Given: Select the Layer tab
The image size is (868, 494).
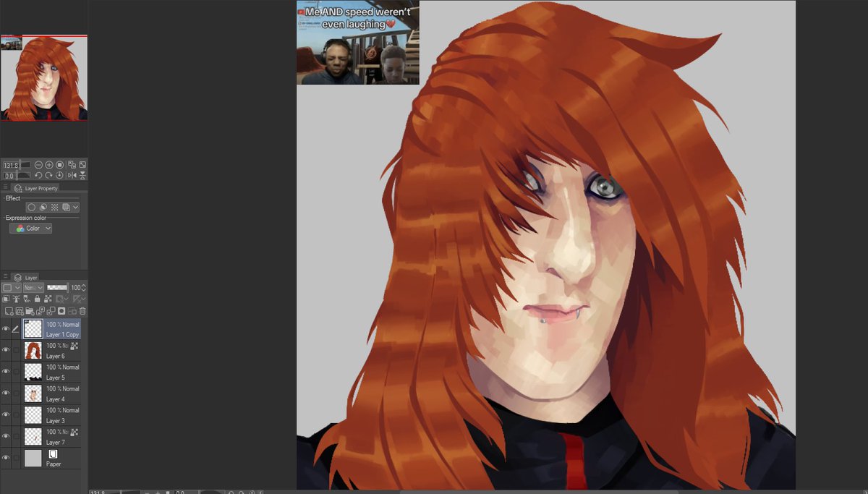Looking at the screenshot, I should point(25,277).
